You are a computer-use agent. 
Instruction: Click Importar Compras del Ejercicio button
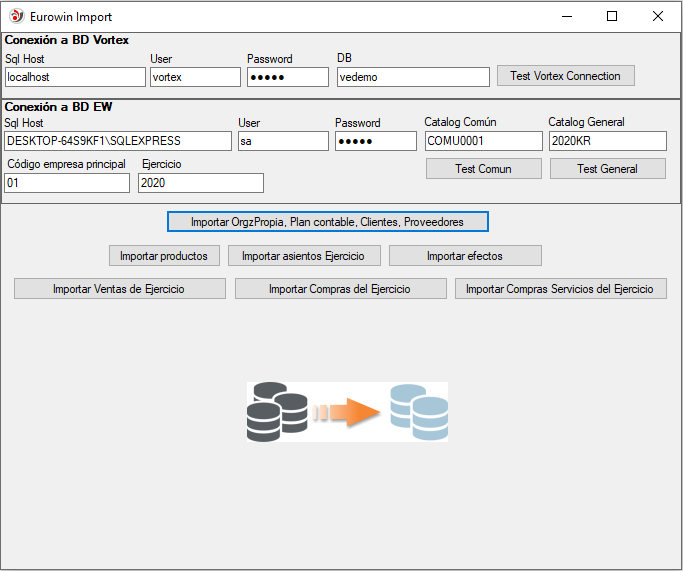tap(341, 289)
